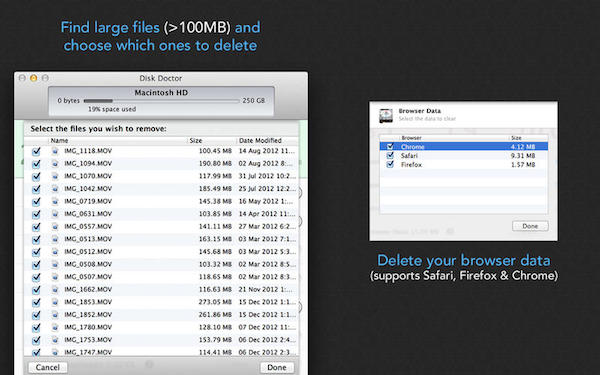This screenshot has height=375, width=600.
Task: Toggle the Chrome browser checkbox
Action: tap(390, 147)
